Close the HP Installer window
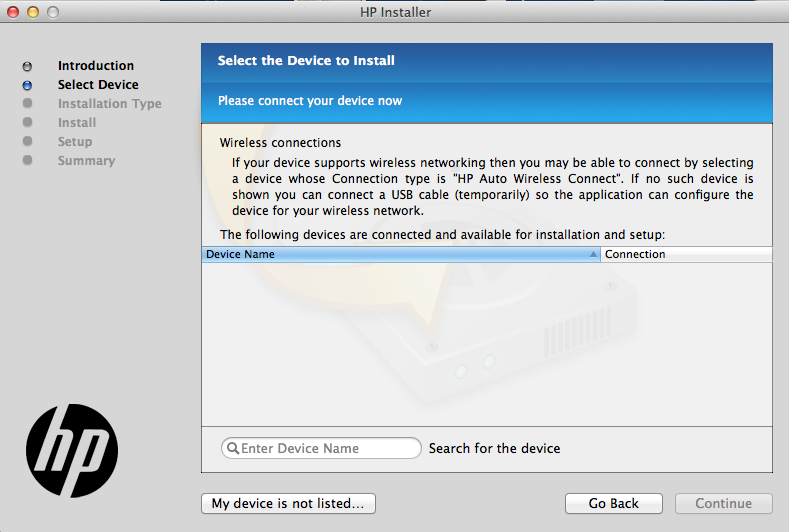Viewport: 789px width, 532px height. (x=13, y=12)
